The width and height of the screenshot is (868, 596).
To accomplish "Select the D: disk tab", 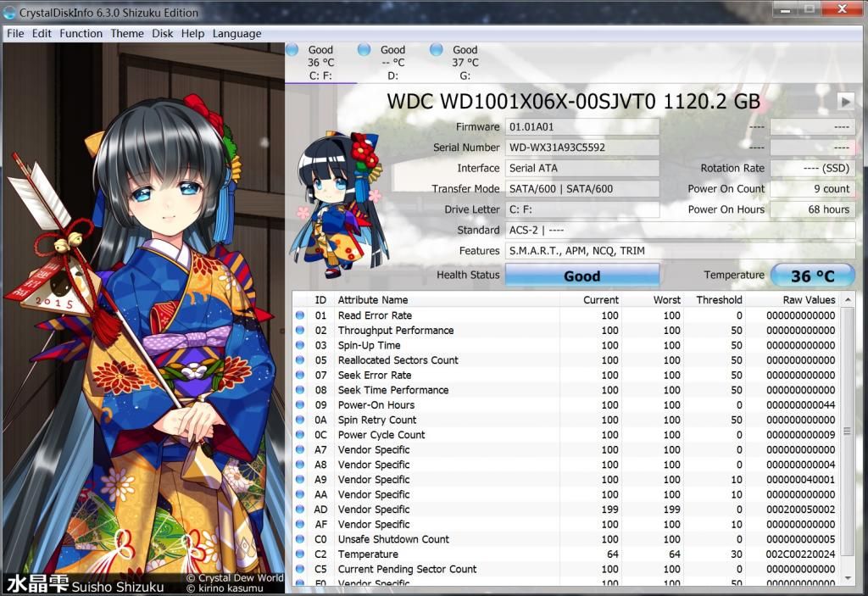I will tap(392, 63).
